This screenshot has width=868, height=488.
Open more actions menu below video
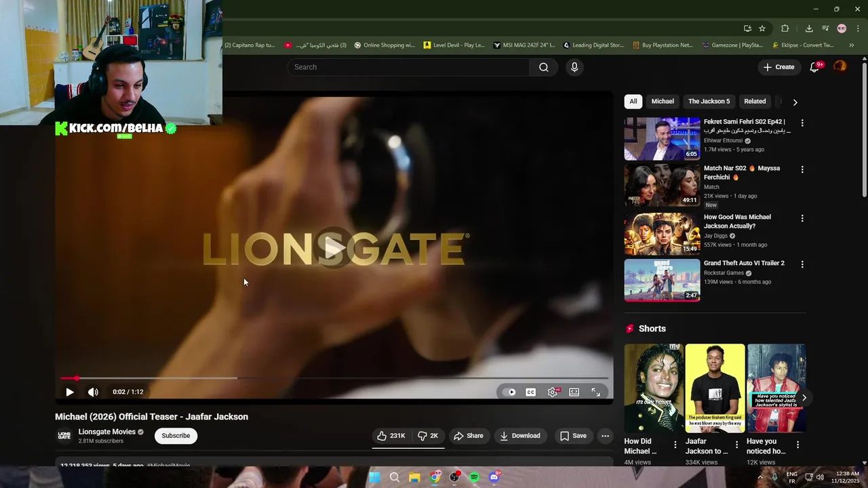(x=605, y=436)
